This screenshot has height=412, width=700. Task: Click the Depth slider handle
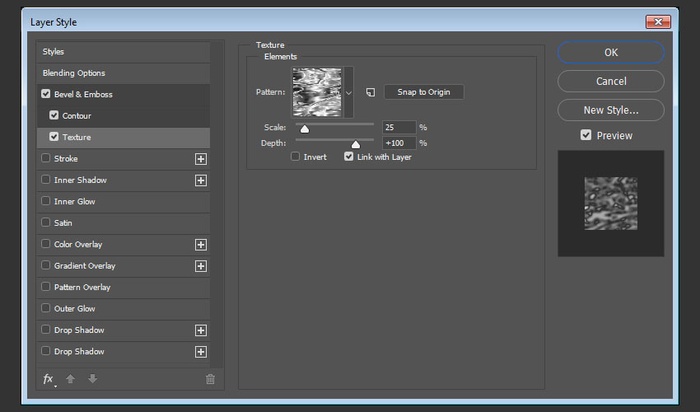355,144
